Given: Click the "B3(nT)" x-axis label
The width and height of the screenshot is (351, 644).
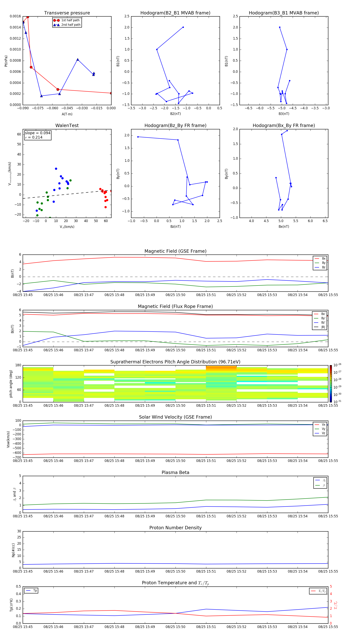Looking at the screenshot, I should (284, 114).
